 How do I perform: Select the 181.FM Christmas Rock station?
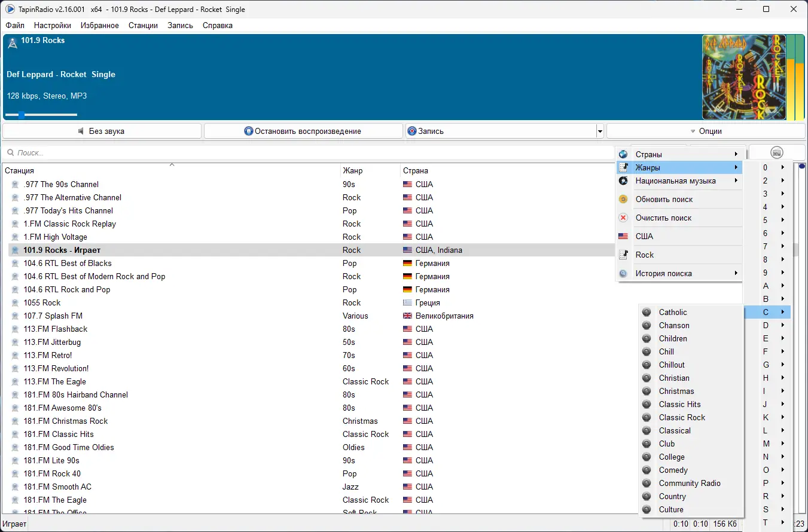[66, 421]
